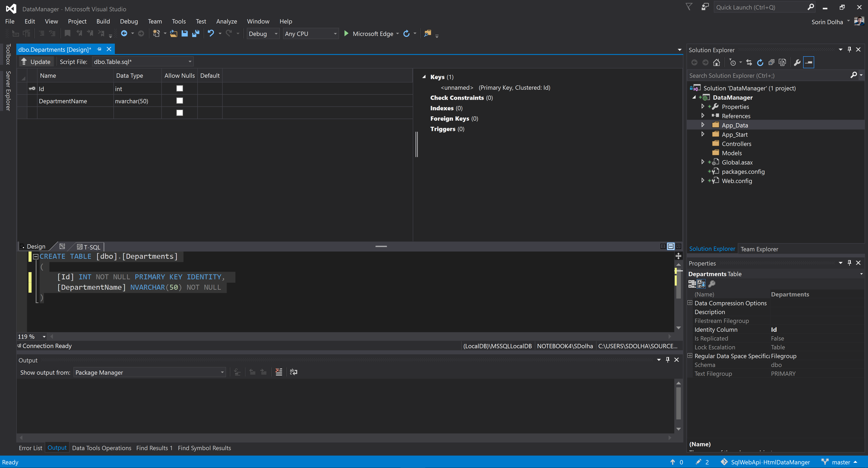
Task: Click Clear All in Output toolbar
Action: point(279,372)
